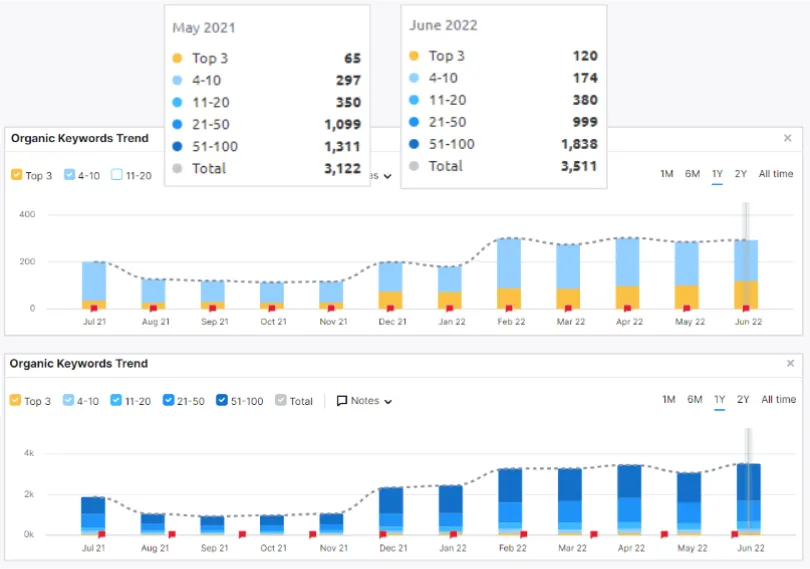Click the 3,122 total in May 2021 tooltip
Image resolution: width=810 pixels, height=569 pixels.
(x=342, y=168)
